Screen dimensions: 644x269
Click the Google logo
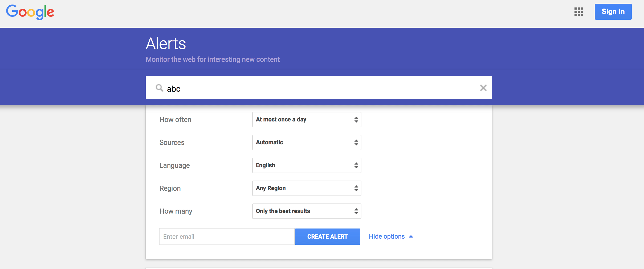click(x=30, y=12)
